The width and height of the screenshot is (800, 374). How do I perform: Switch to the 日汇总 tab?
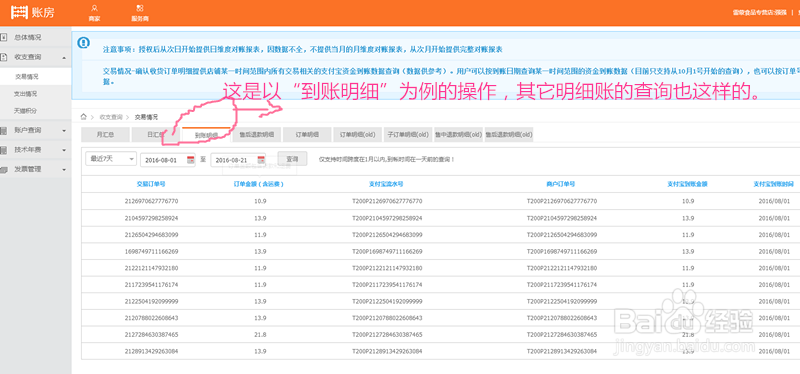155,135
